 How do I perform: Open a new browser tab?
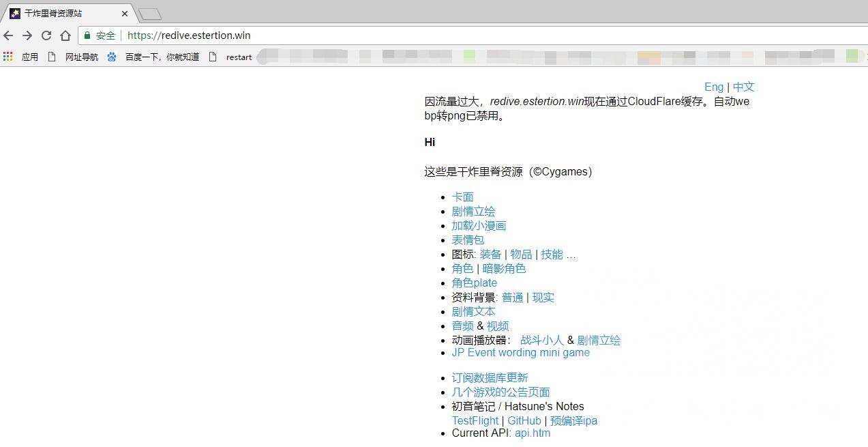(149, 14)
